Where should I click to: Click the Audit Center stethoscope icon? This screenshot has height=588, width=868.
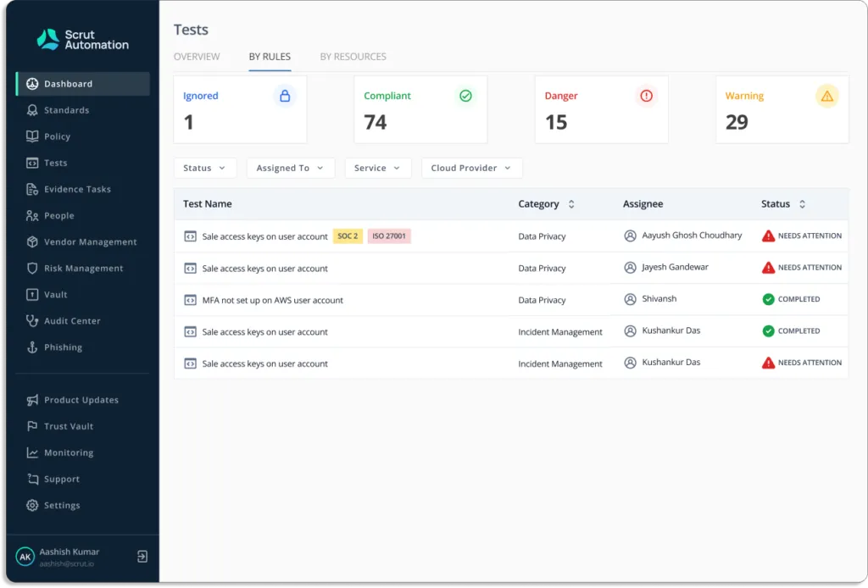[x=32, y=321]
